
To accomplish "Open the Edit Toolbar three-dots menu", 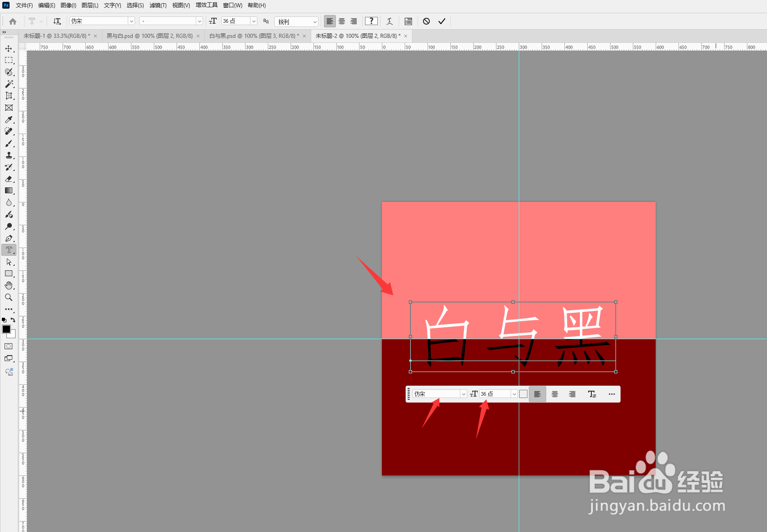I will coord(9,309).
